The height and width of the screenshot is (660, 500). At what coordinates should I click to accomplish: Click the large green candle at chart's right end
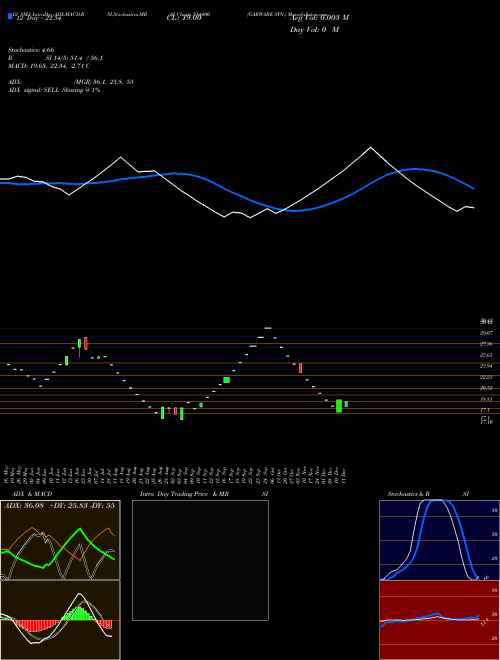point(339,406)
